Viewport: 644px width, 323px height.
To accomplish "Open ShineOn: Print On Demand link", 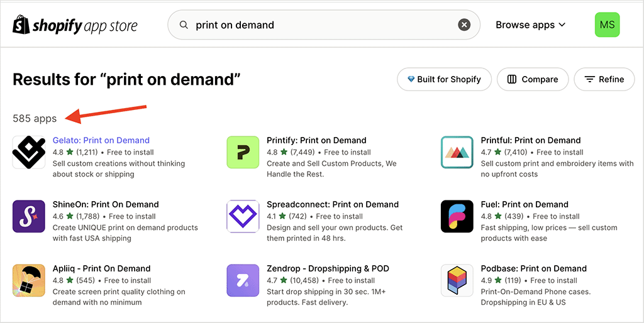I will (x=106, y=204).
